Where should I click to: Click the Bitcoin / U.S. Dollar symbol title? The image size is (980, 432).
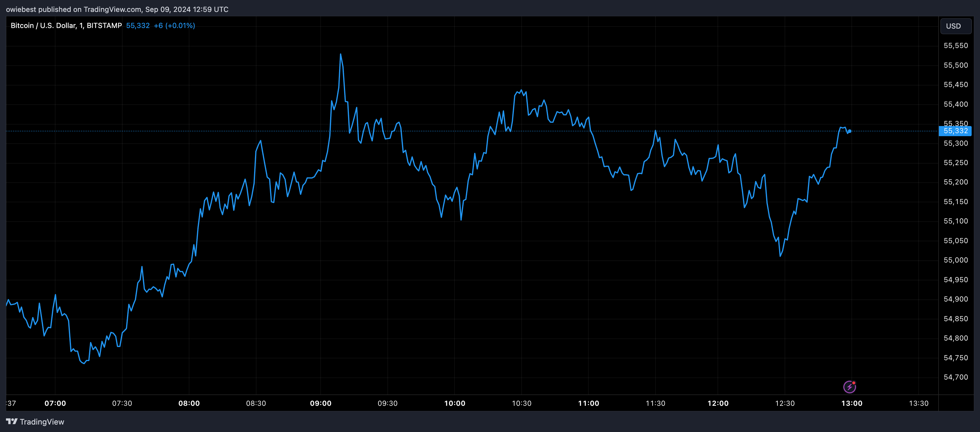[x=66, y=25]
